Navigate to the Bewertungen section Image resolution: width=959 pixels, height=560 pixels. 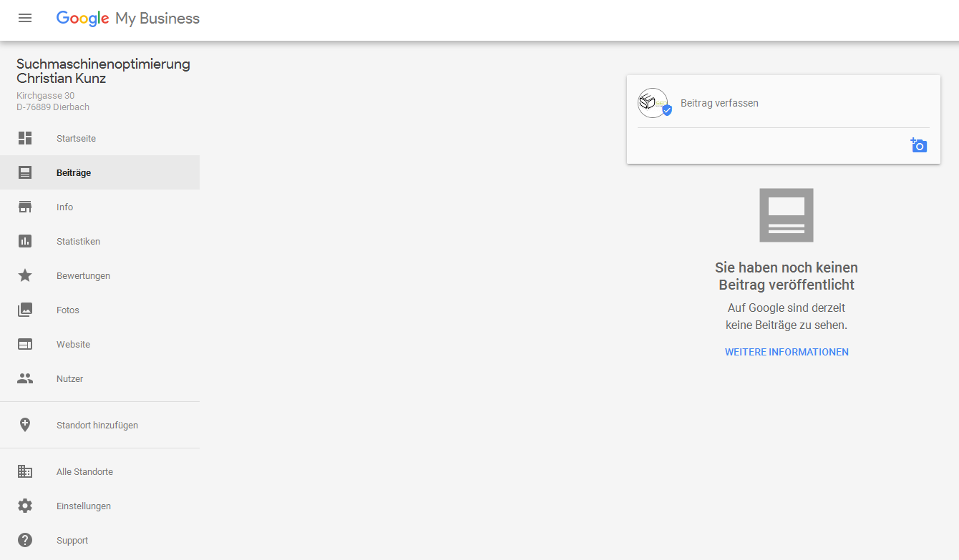pyautogui.click(x=84, y=275)
